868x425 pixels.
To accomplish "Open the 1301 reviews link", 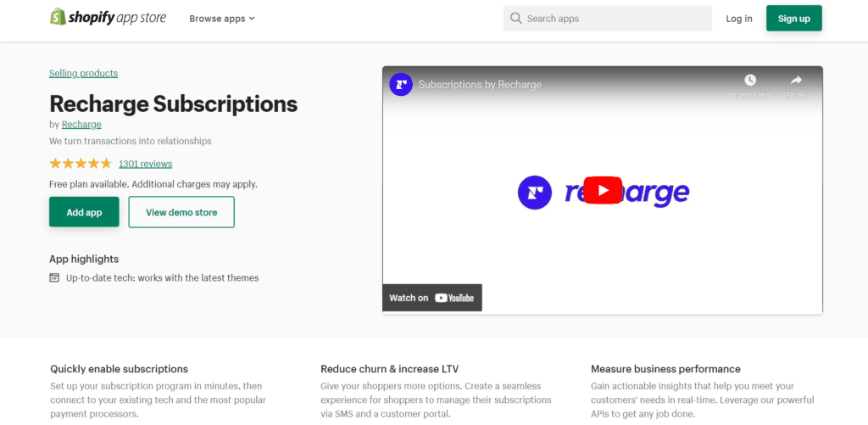I will [x=146, y=164].
